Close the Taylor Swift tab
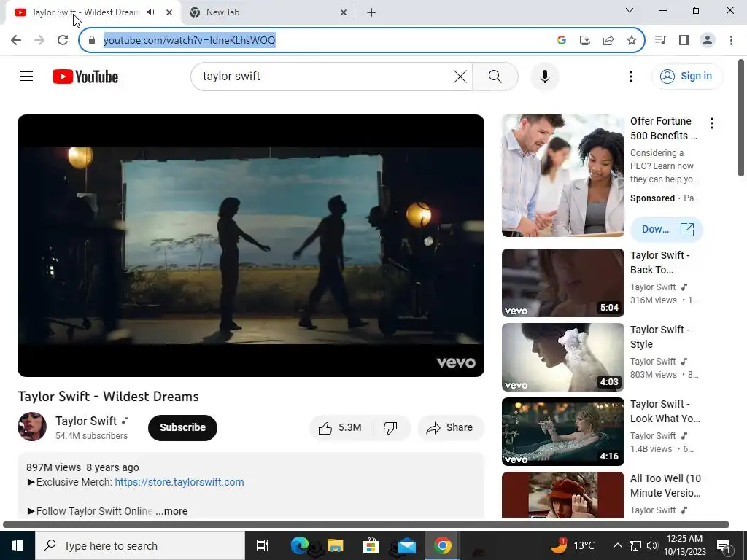 click(169, 12)
